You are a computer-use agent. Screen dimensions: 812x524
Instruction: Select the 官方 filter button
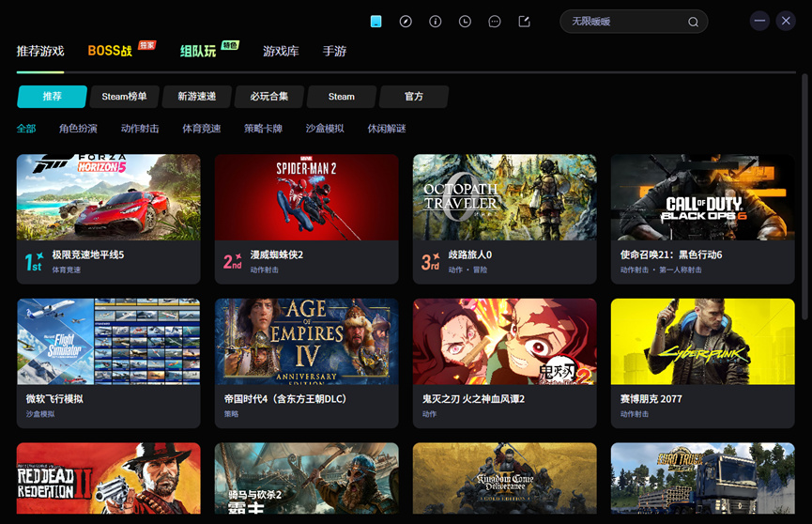tap(414, 97)
